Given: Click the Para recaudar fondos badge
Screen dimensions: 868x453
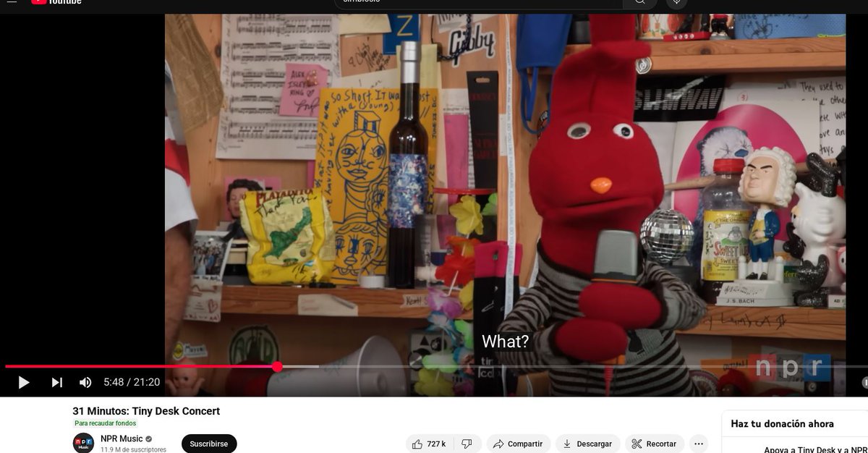Looking at the screenshot, I should (105, 423).
